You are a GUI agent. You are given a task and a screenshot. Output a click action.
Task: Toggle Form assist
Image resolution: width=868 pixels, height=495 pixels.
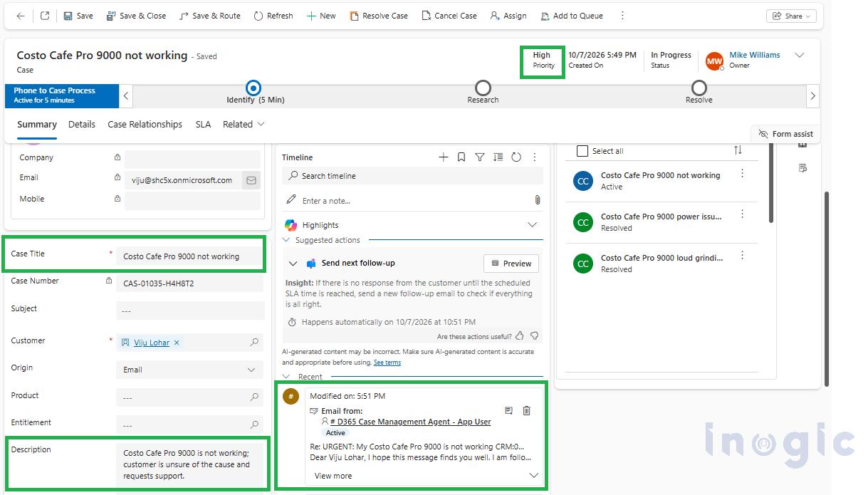tap(785, 134)
